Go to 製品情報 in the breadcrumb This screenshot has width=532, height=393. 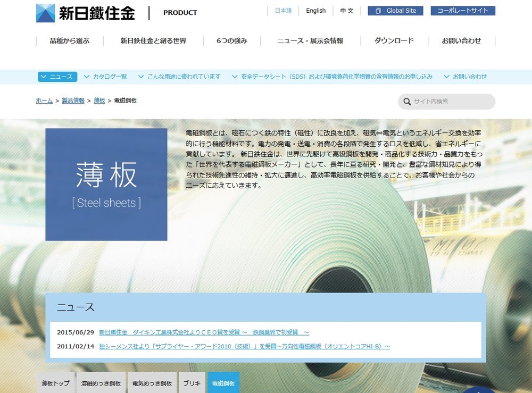point(73,101)
